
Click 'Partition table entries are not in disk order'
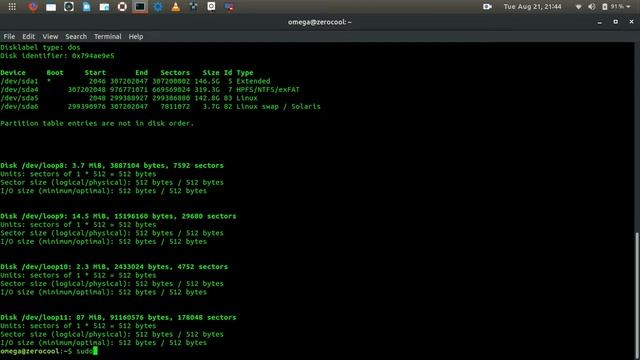coord(97,123)
